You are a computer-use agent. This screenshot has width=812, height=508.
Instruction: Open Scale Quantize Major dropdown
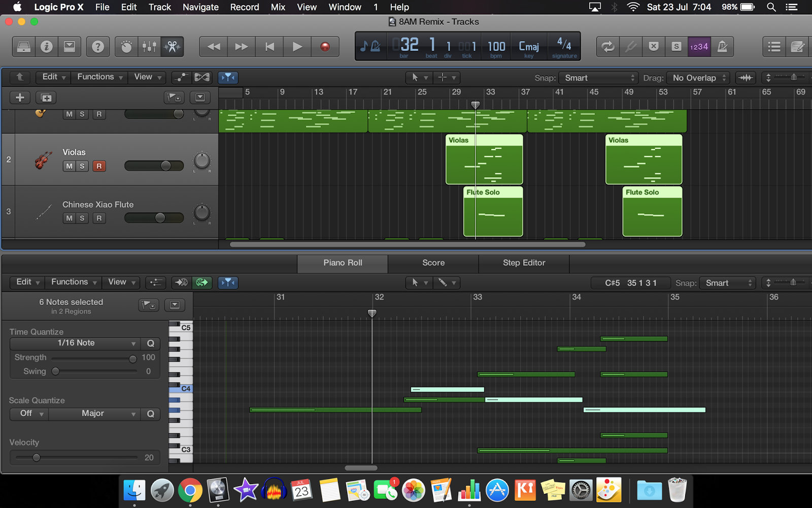(x=94, y=414)
